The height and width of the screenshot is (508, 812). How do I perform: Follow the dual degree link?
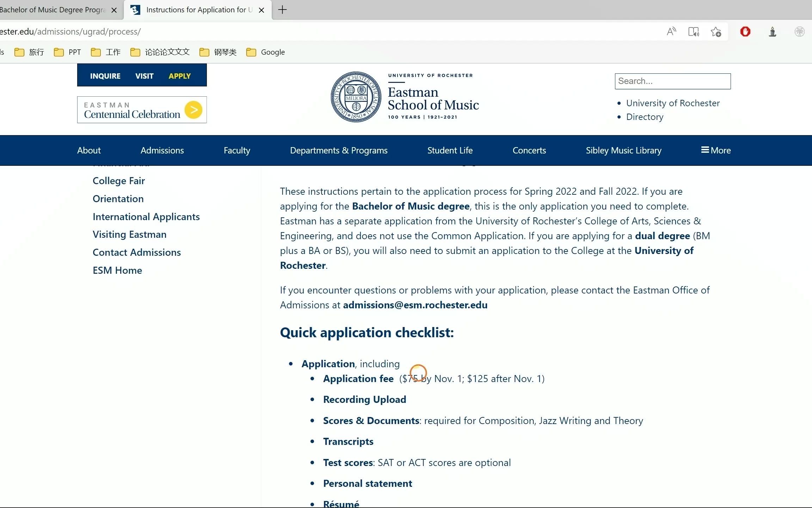[x=662, y=236]
